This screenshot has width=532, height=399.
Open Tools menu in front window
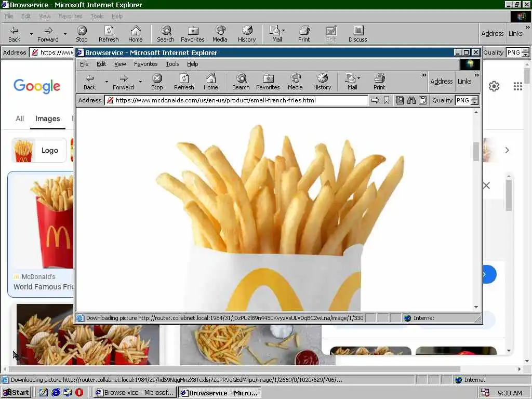click(x=172, y=64)
